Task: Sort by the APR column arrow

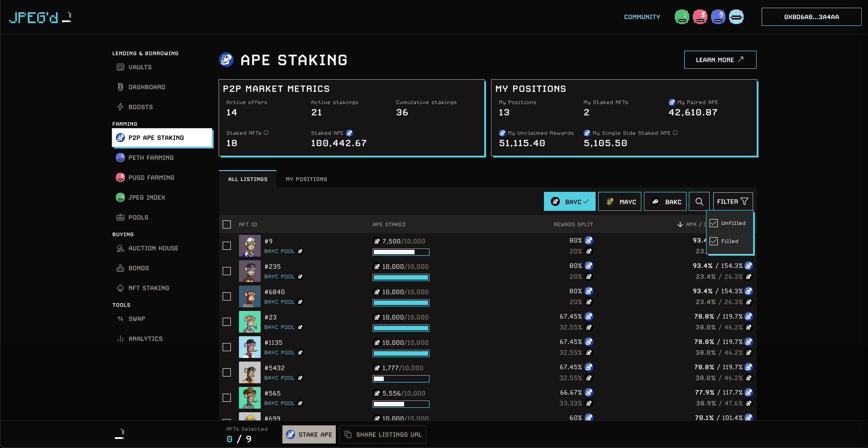Action: coord(680,224)
